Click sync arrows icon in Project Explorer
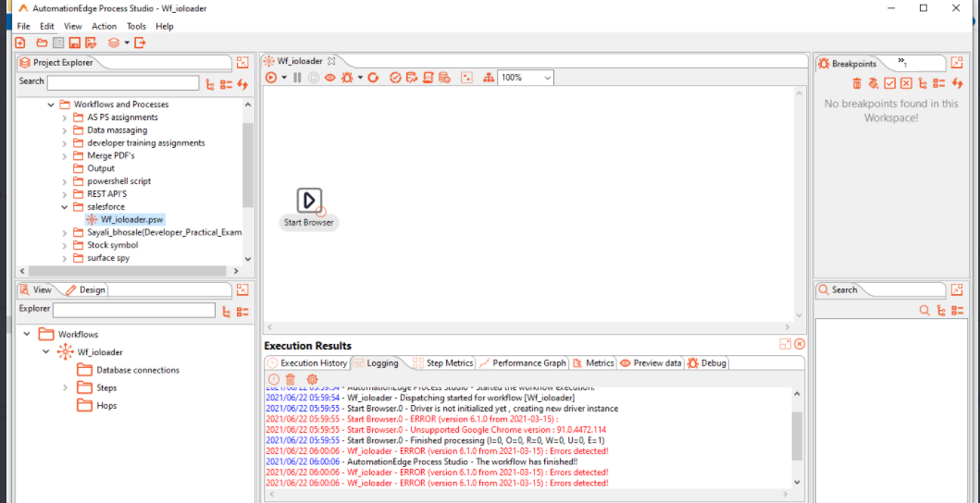 click(x=242, y=84)
